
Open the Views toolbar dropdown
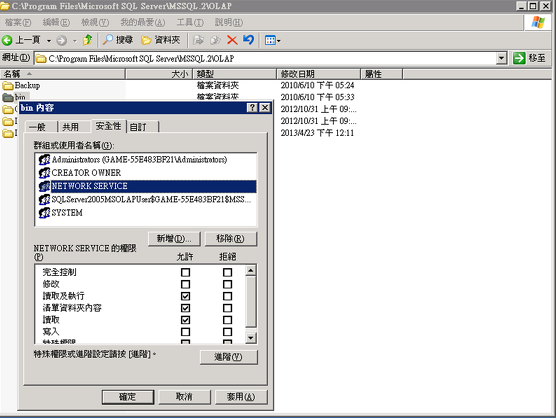tap(272, 40)
